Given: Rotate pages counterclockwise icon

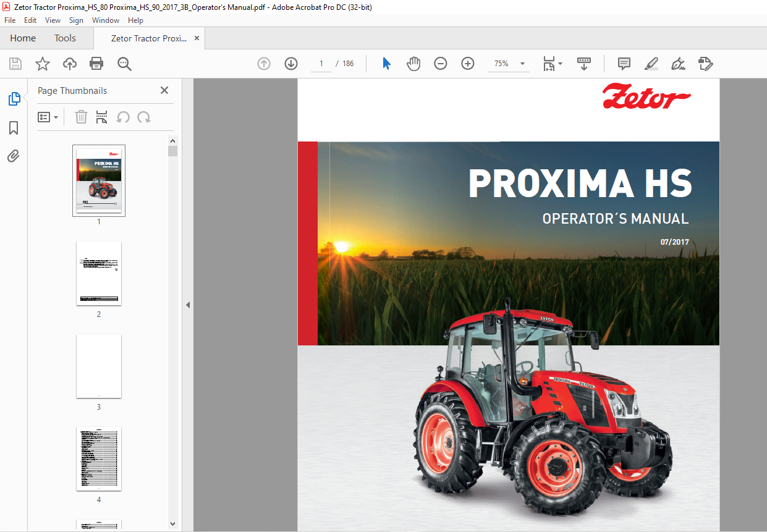Looking at the screenshot, I should [x=123, y=117].
